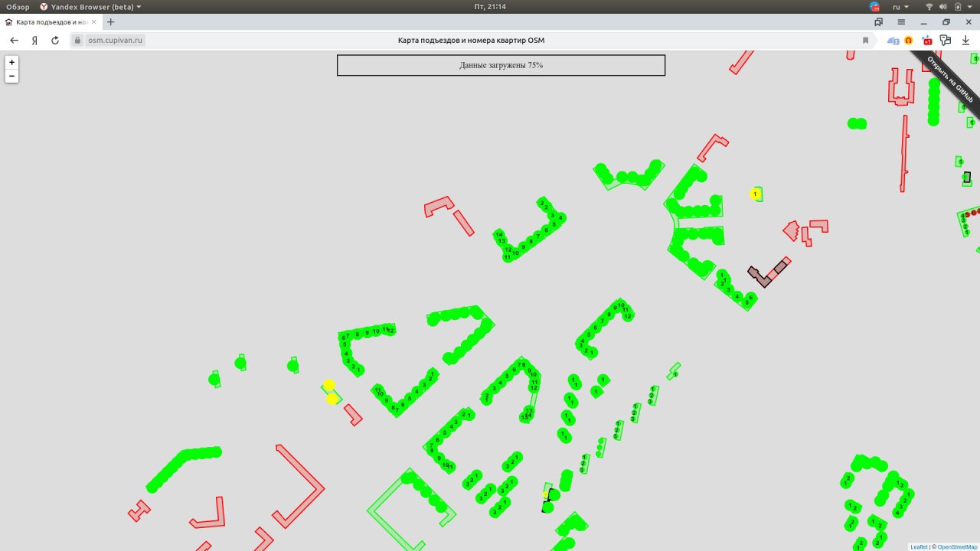Open the Leaflet attribution link

(x=919, y=546)
